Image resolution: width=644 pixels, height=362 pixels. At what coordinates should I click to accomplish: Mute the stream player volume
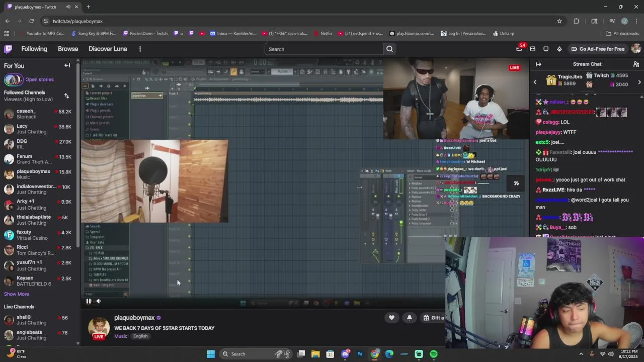pyautogui.click(x=99, y=301)
